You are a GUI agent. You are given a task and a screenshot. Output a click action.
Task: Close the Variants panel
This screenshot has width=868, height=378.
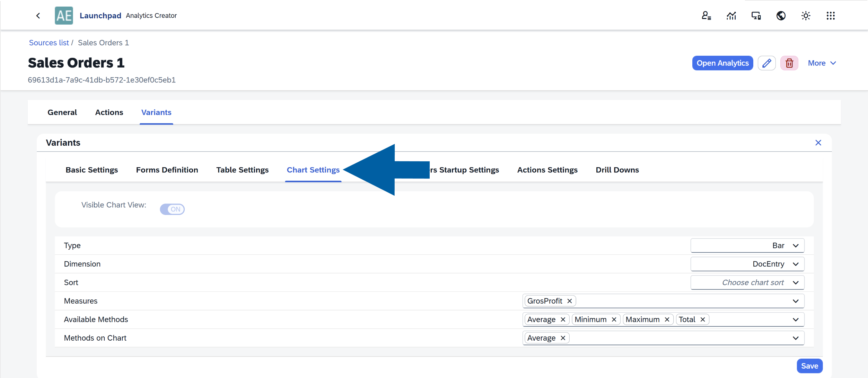pyautogui.click(x=818, y=142)
